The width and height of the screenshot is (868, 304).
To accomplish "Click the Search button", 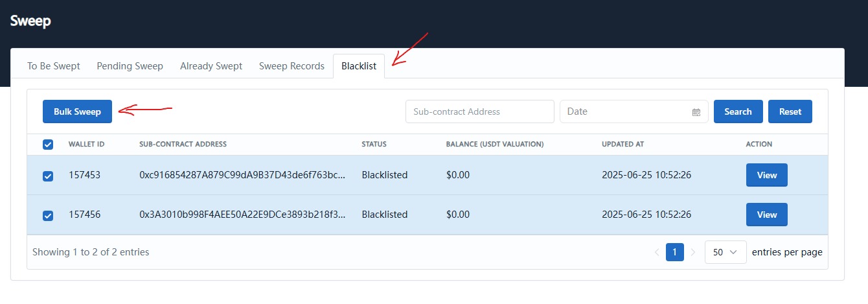I will pyautogui.click(x=738, y=111).
